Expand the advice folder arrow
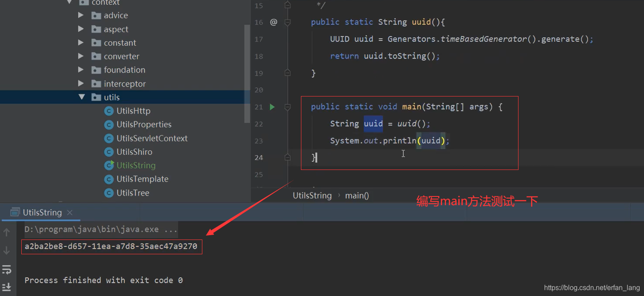 [x=81, y=15]
